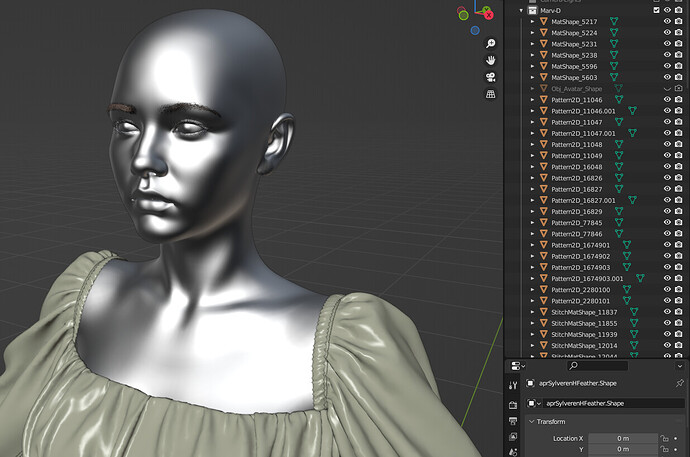Click the object icon beside aprSylverenHFeather.Shape header

coord(530,383)
